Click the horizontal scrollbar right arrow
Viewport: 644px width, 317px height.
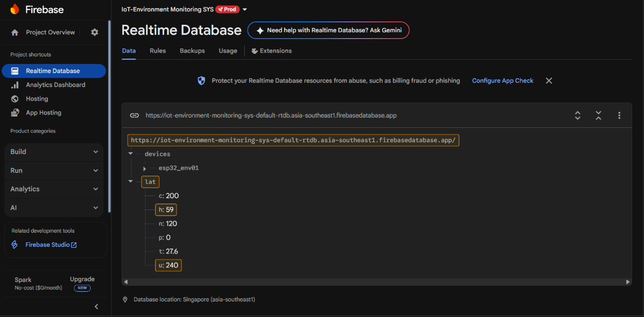click(x=628, y=282)
